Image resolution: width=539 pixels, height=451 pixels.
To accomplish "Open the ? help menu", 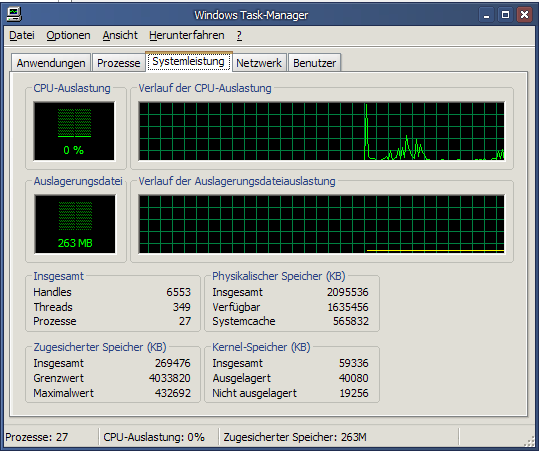I will pyautogui.click(x=239, y=35).
